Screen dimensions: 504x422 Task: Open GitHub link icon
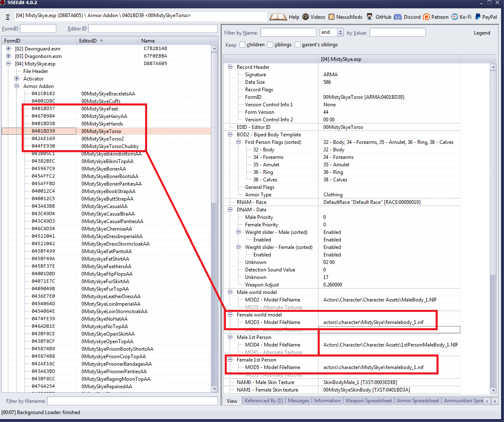(370, 17)
